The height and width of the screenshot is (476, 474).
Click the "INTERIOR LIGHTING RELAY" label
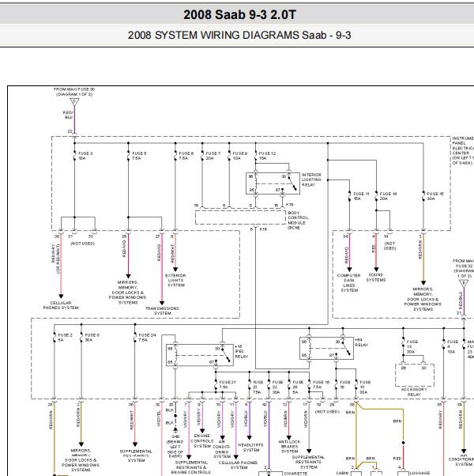[x=311, y=179]
